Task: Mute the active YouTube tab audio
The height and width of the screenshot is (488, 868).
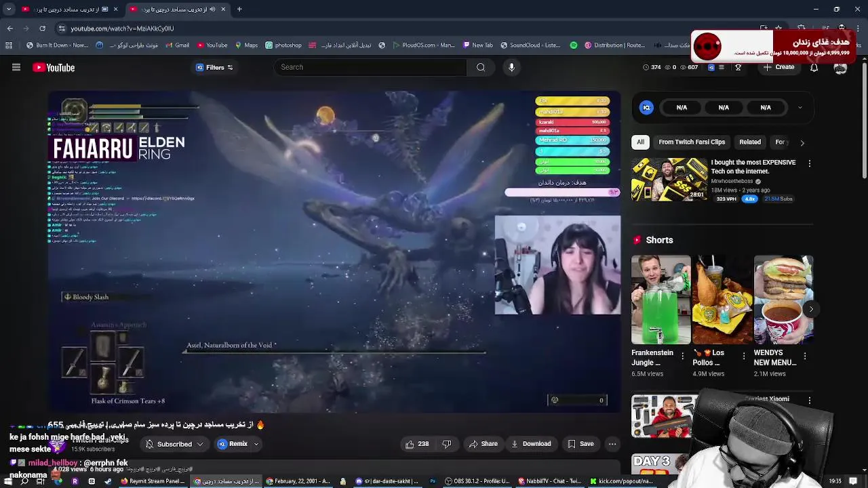Action: click(x=212, y=9)
